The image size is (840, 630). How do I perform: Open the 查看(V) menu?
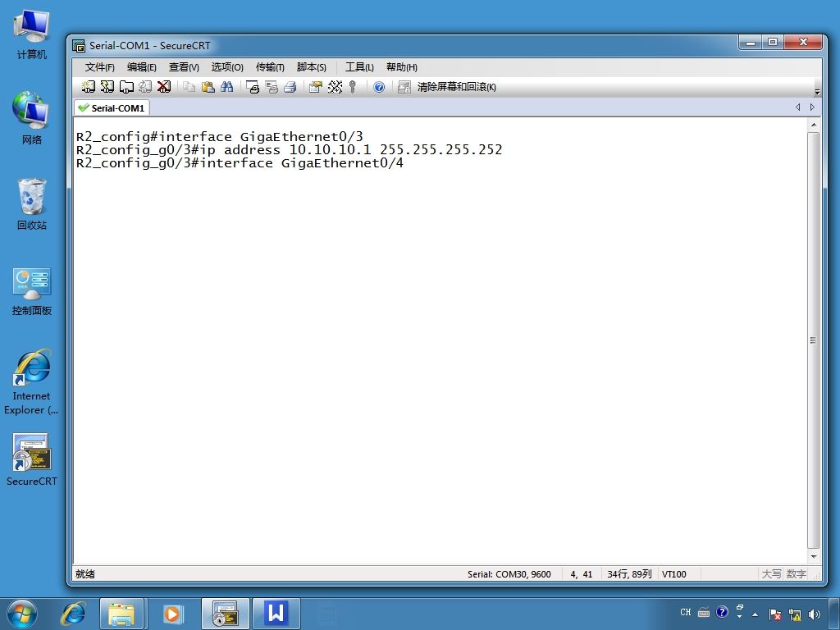pos(184,67)
